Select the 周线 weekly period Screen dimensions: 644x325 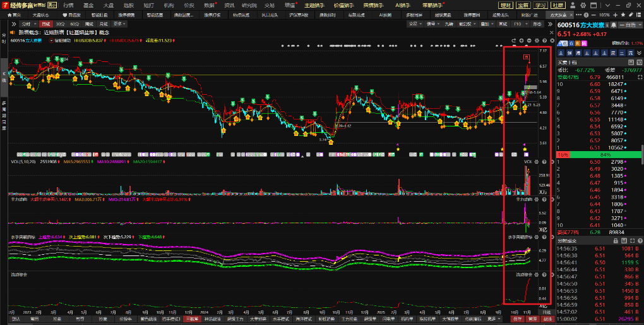click(89, 24)
